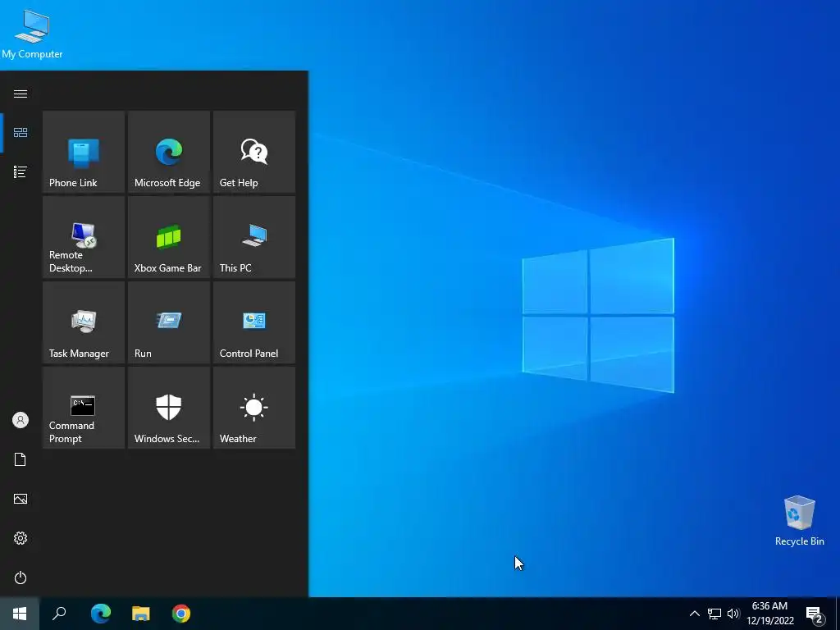Expand the Start menu hamburger button
This screenshot has width=840, height=630.
click(x=21, y=94)
